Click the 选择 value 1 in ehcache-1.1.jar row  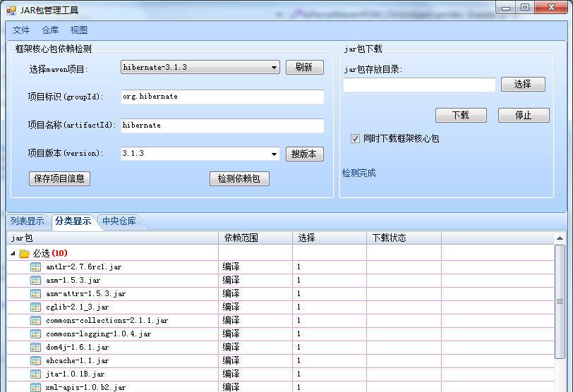click(x=298, y=360)
